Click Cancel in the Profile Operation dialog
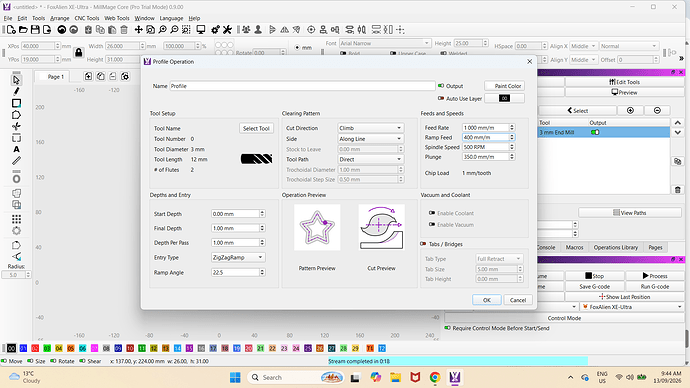Screen dimensions: 690x388 coord(518,300)
